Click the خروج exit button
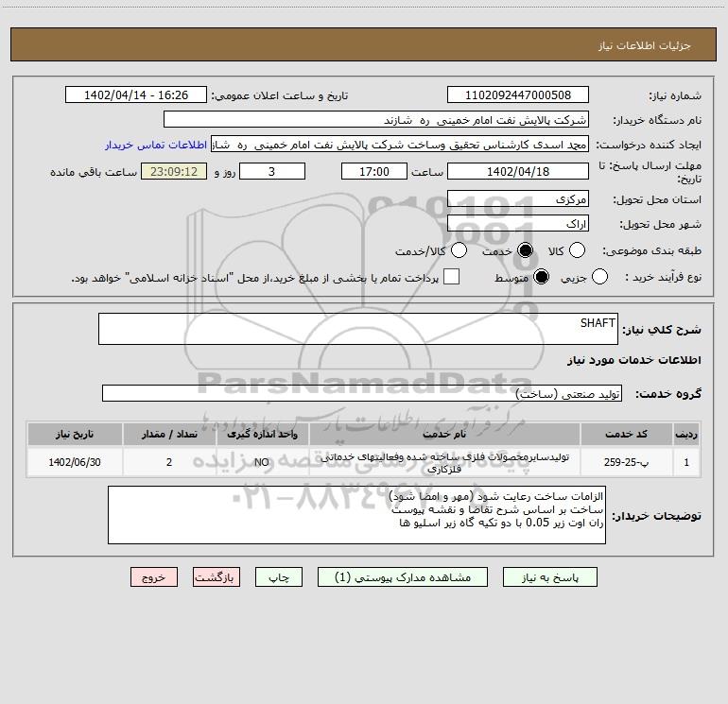The height and width of the screenshot is (704, 728). pyautogui.click(x=154, y=577)
